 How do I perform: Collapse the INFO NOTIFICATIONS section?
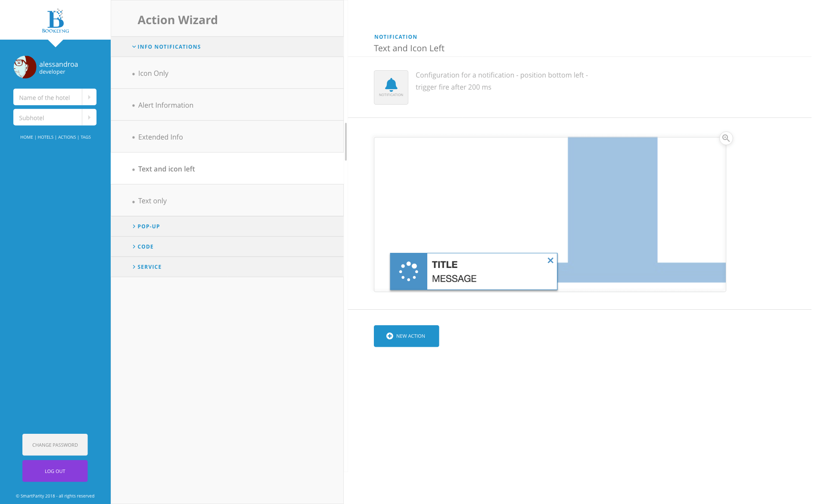(170, 47)
